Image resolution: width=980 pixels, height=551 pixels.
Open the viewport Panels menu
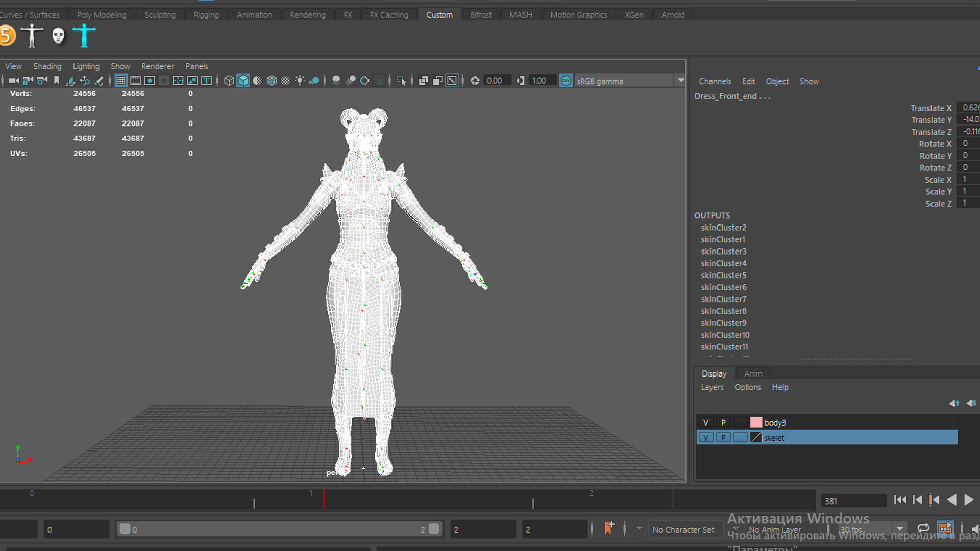[x=197, y=66]
